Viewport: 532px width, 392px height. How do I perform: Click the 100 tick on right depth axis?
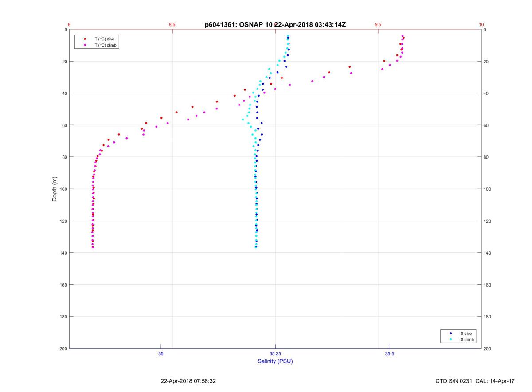pos(487,189)
